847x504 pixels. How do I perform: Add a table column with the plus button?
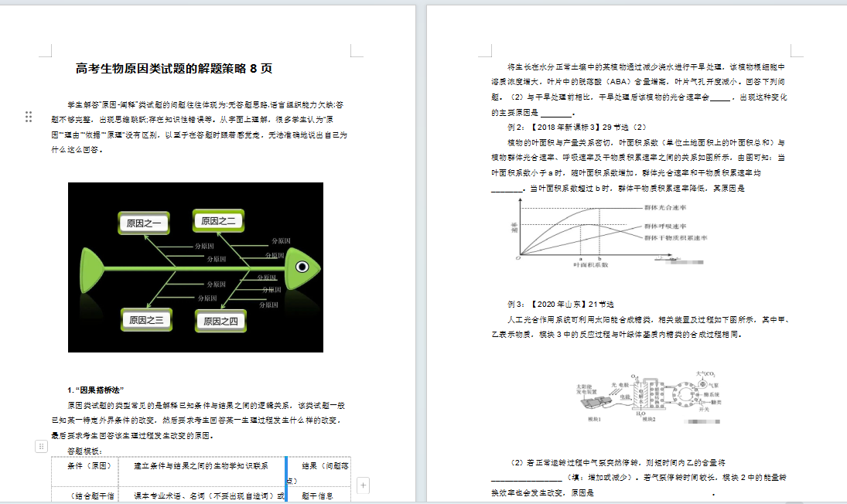coord(363,485)
